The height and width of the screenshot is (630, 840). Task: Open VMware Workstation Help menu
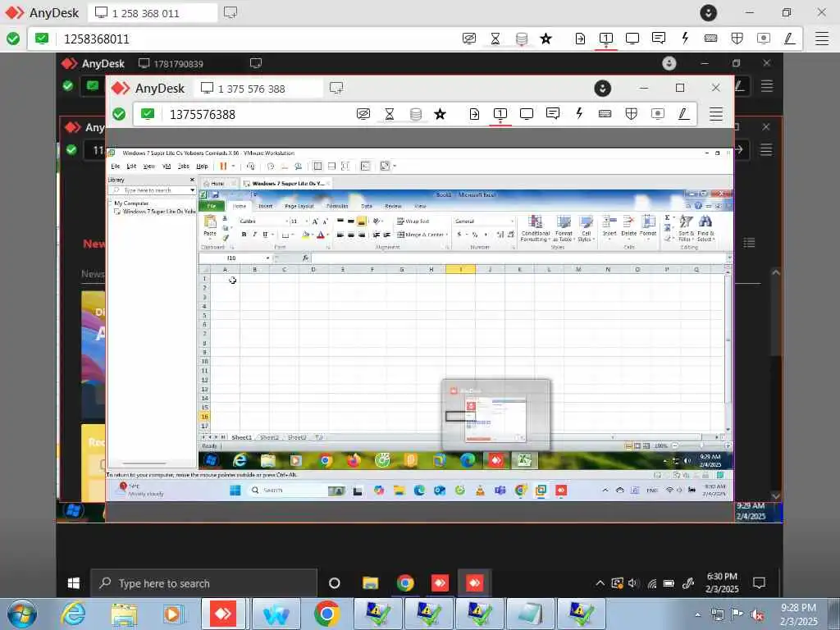(x=202, y=166)
